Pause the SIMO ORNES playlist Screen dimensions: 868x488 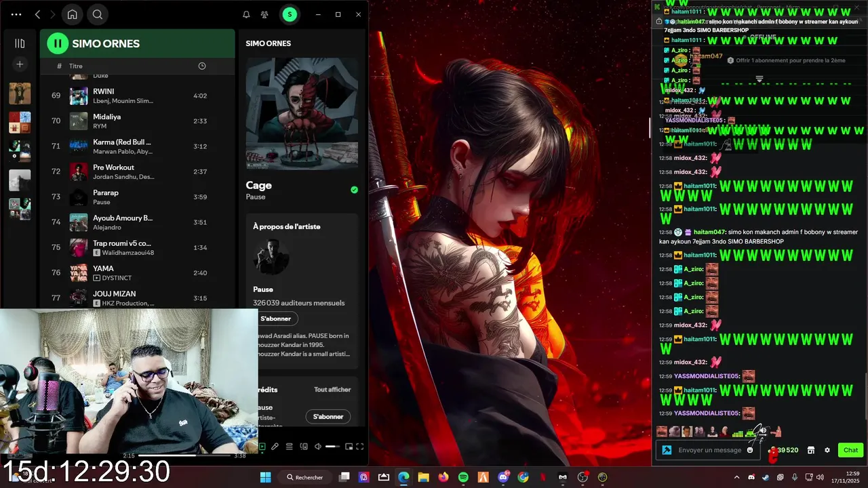point(58,43)
